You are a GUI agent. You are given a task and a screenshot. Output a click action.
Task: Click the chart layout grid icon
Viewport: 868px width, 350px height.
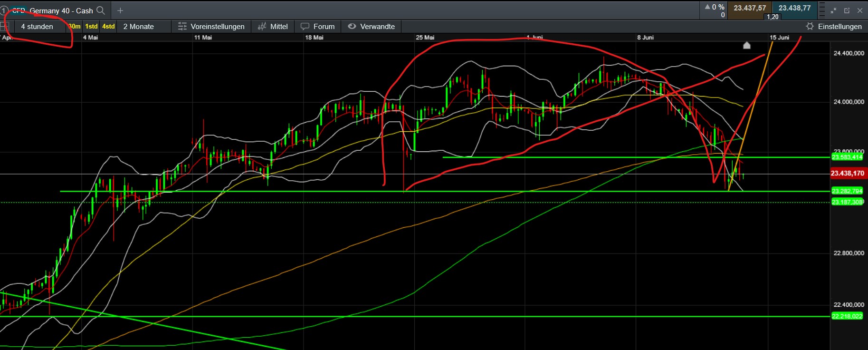click(5, 27)
